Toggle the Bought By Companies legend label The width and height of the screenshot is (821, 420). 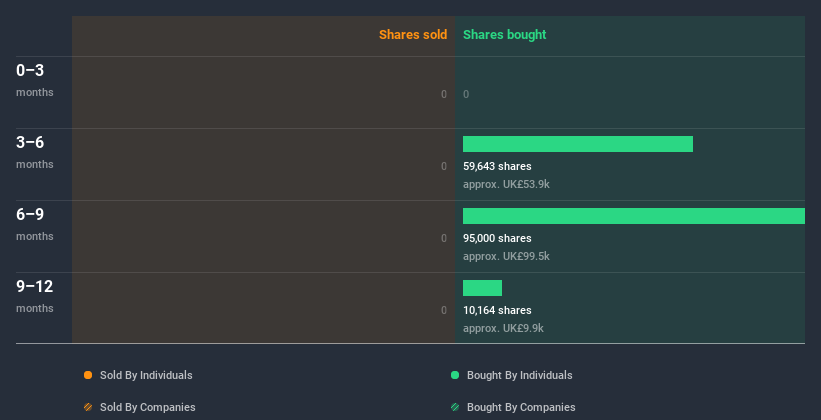pos(521,407)
